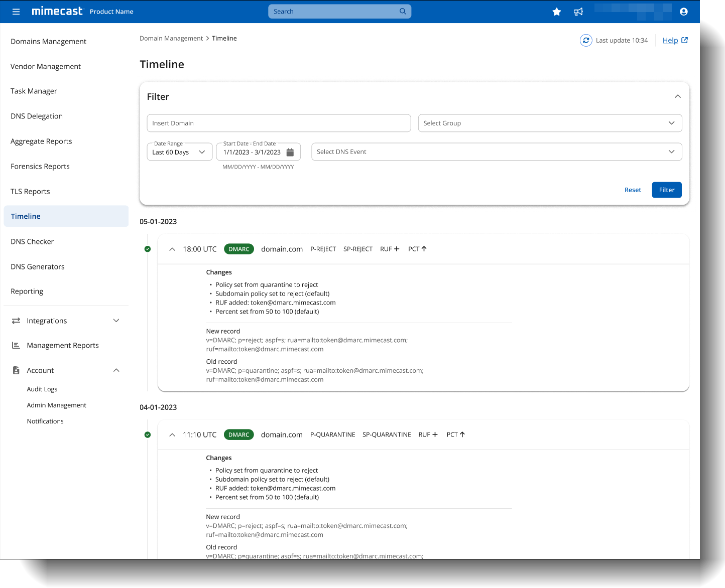Click the Insert Domain input field
Screen dimensions: 725x588
point(279,123)
